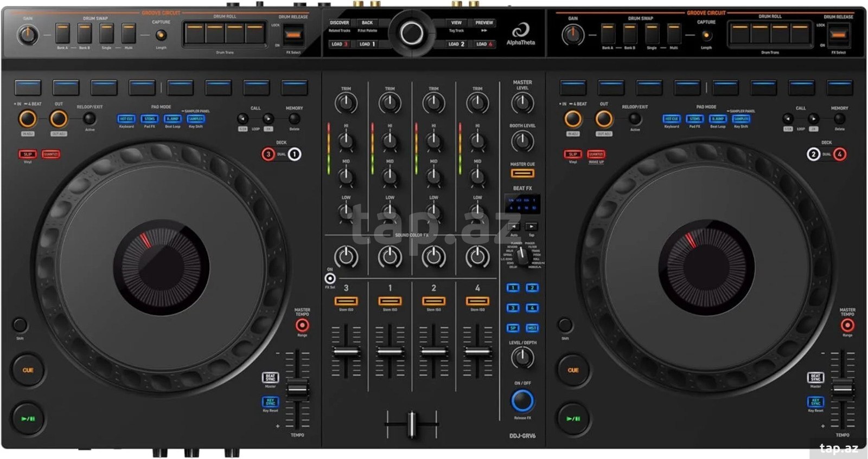Screen dimensions: 868x459
Task: Toggle Stem ISO on channel 3
Action: click(346, 301)
